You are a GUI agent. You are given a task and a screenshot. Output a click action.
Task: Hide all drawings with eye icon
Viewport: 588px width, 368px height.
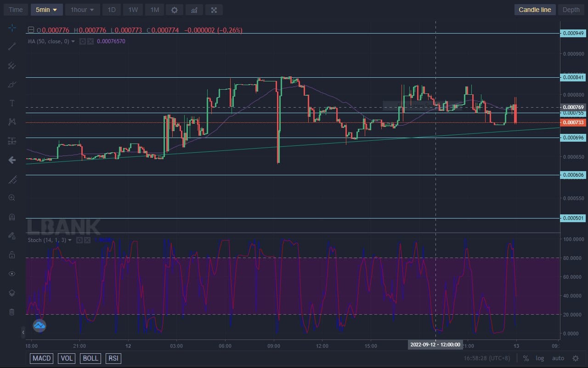click(x=12, y=274)
